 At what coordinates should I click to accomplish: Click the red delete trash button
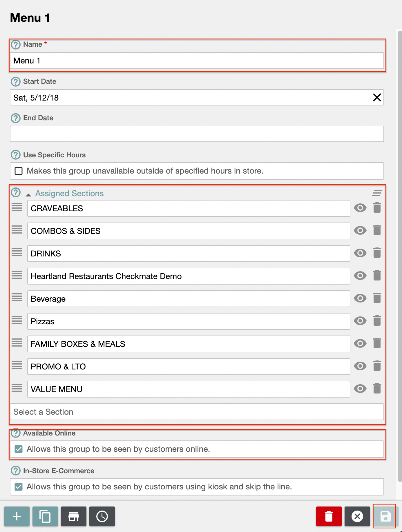(329, 516)
